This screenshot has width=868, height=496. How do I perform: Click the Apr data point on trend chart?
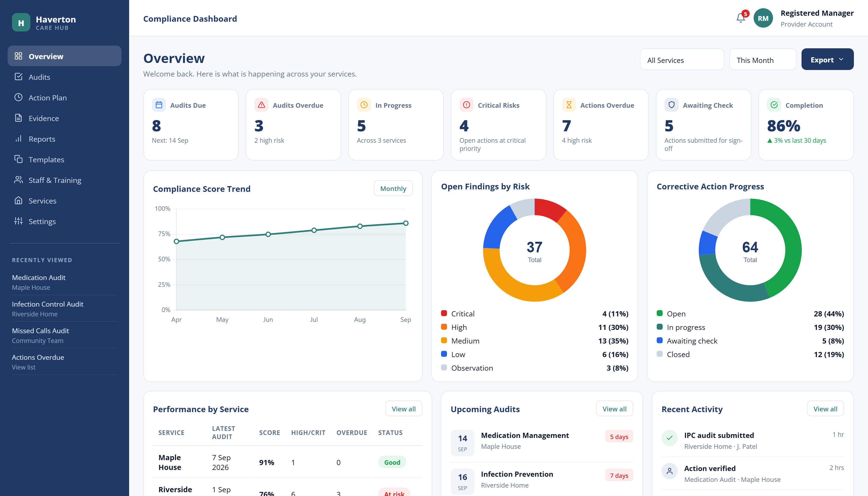pos(176,241)
